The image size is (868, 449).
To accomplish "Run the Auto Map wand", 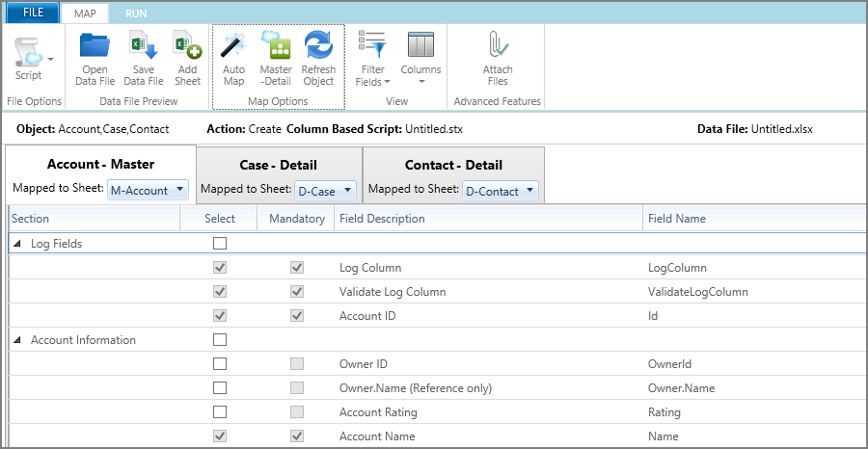I will click(233, 46).
